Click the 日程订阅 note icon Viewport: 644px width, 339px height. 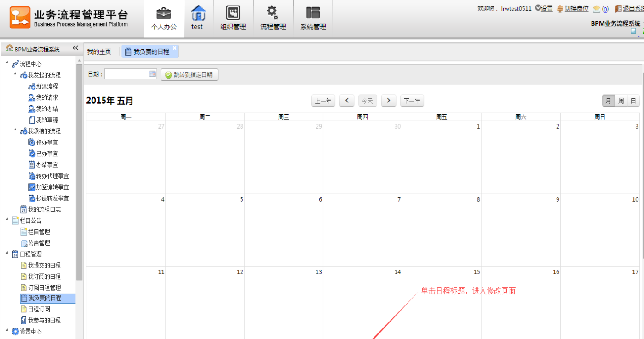pyautogui.click(x=23, y=309)
